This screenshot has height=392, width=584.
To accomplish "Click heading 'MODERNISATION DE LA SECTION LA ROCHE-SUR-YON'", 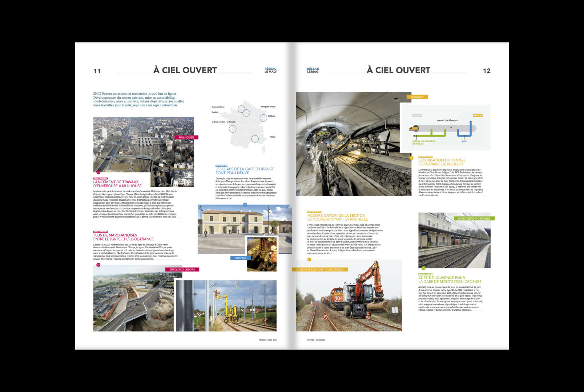I will (338, 217).
